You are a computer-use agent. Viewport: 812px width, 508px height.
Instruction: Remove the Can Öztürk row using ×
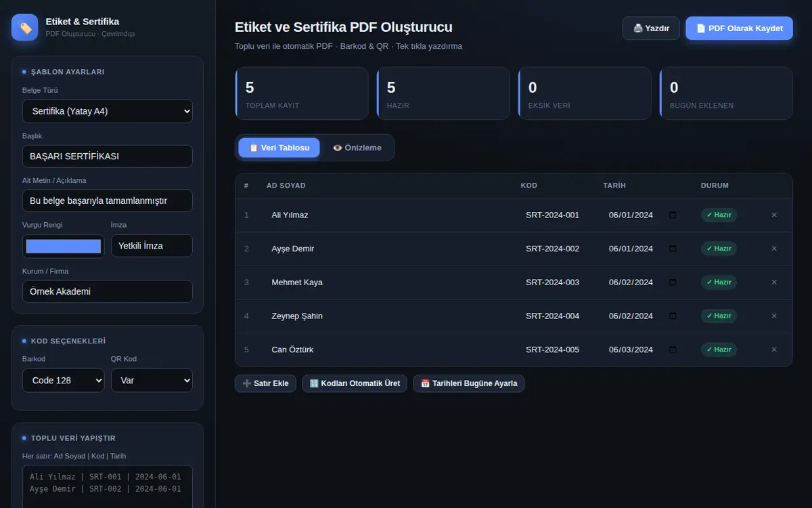tap(774, 350)
